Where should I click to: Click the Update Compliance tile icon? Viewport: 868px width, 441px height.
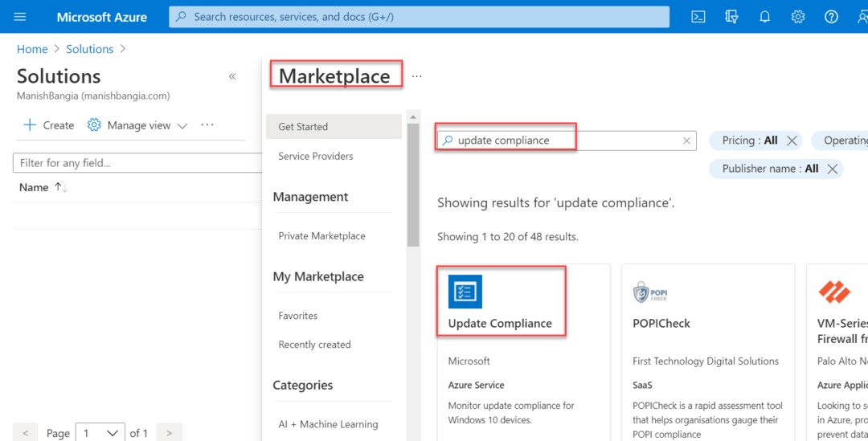[465, 291]
